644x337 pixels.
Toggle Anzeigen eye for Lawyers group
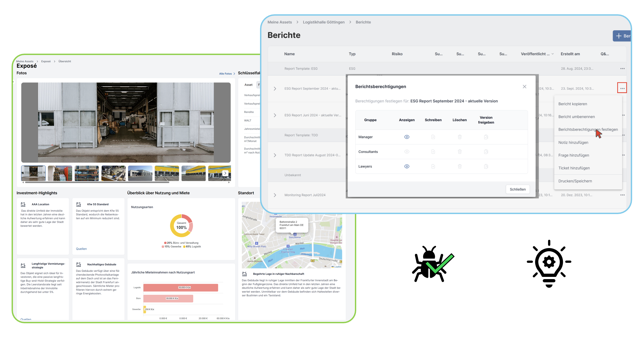pyautogui.click(x=407, y=166)
